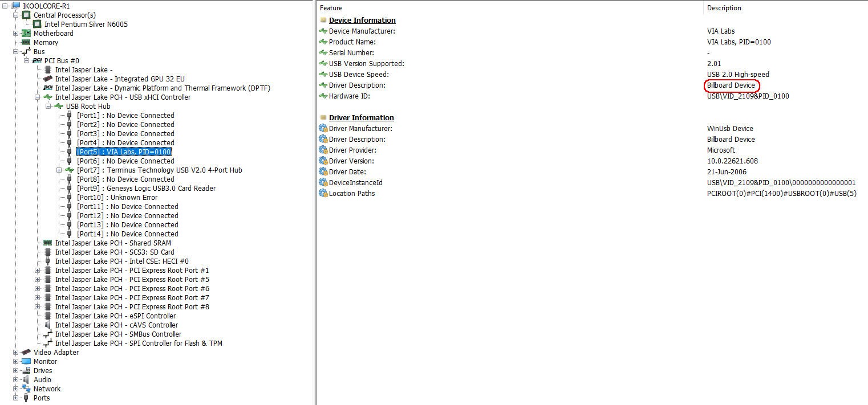The width and height of the screenshot is (868, 405).
Task: Click the processor icon beside Intel Pentium Silver N6005
Action: tap(37, 24)
